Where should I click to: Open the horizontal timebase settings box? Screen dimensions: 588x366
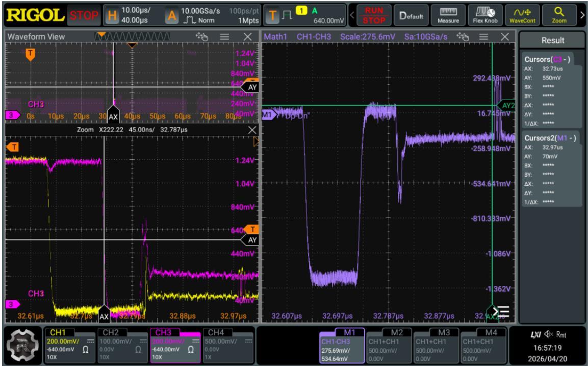(x=132, y=15)
